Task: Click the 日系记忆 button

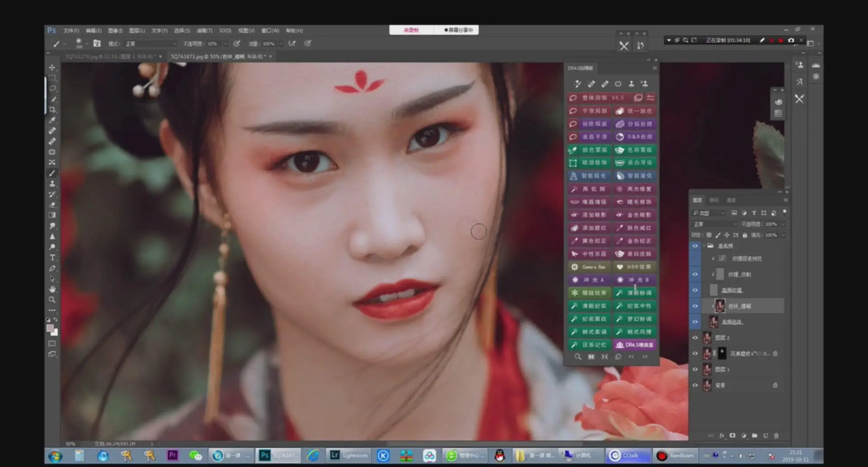Action: point(589,345)
